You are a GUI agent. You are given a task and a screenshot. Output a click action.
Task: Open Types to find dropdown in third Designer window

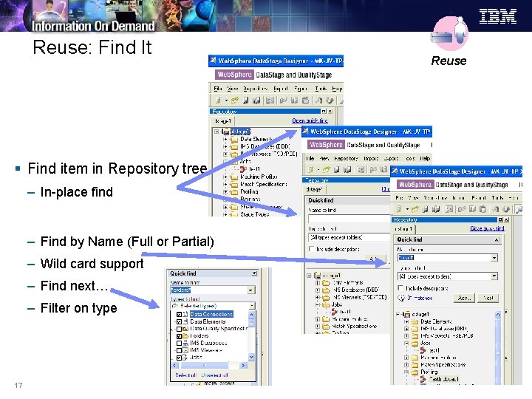[494, 276]
